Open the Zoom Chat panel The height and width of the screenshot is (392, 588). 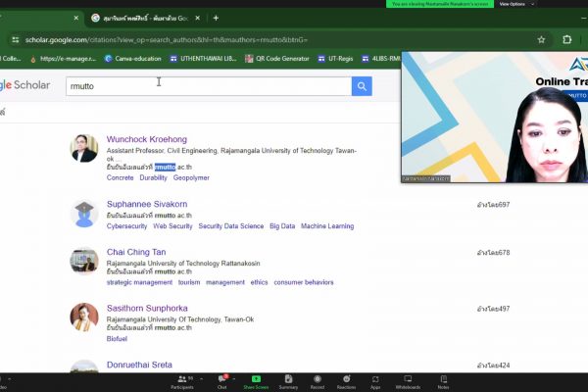(x=222, y=382)
